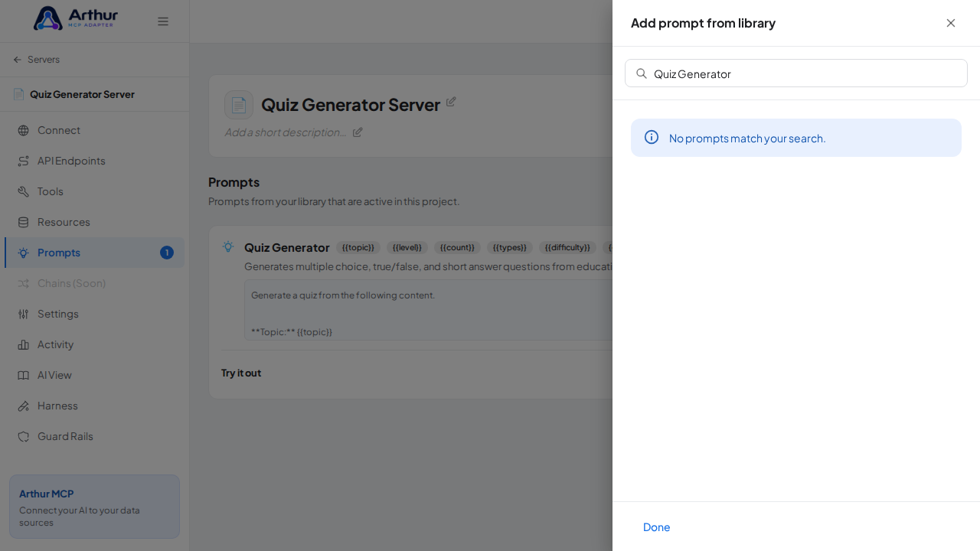Open the Harness section
The image size is (980, 551).
pyautogui.click(x=94, y=406)
